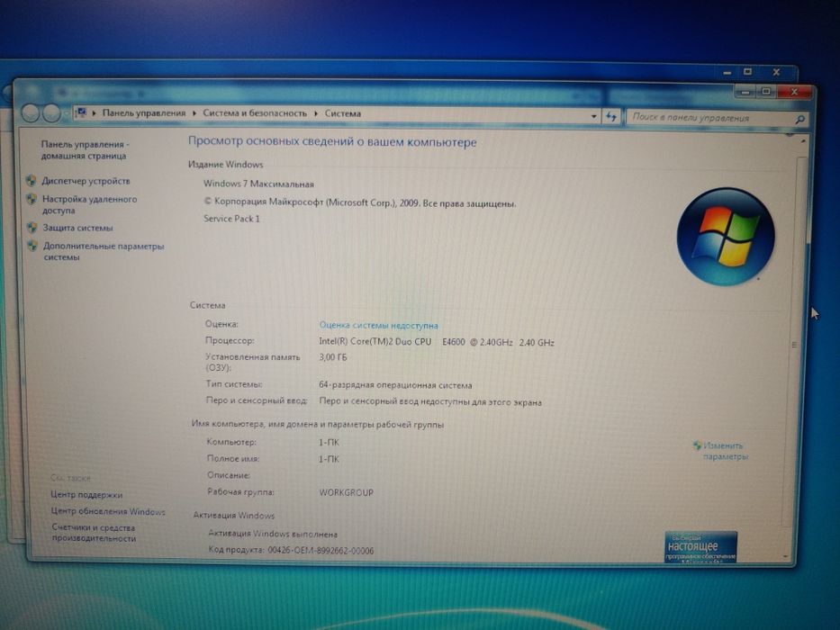The width and height of the screenshot is (840, 630).
Task: Click the memory value 3,00 ГБ
Action: coord(333,357)
